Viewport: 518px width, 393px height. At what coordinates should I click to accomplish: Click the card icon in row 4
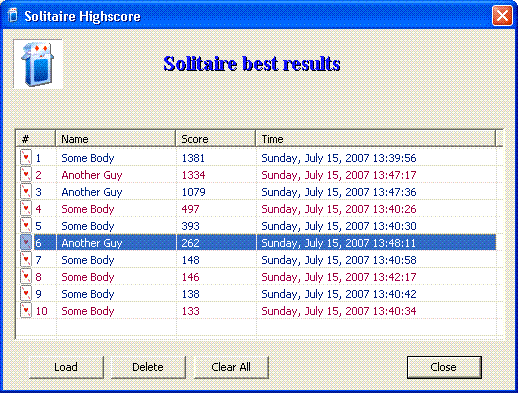26,208
